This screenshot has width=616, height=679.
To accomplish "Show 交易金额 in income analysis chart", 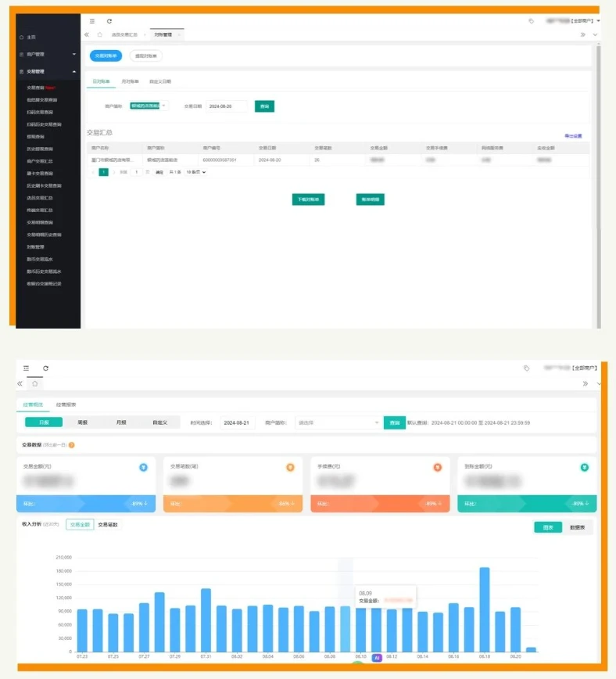I will [80, 524].
